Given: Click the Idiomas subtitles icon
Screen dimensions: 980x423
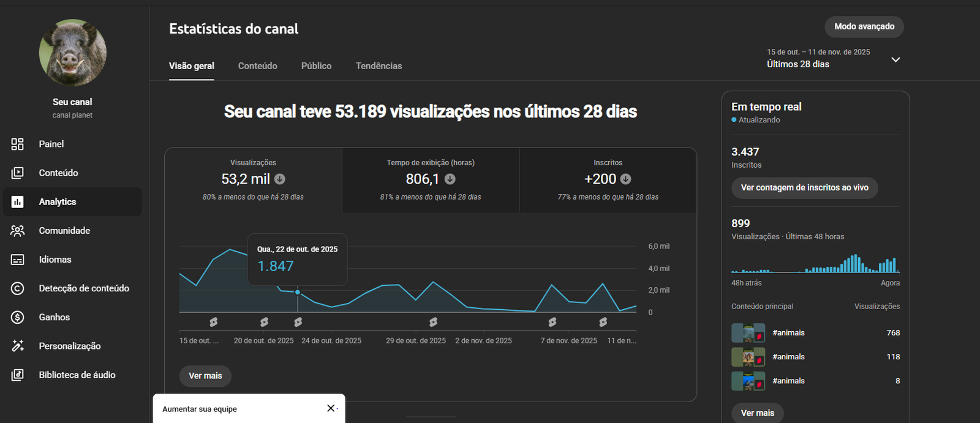Looking at the screenshot, I should (x=17, y=260).
